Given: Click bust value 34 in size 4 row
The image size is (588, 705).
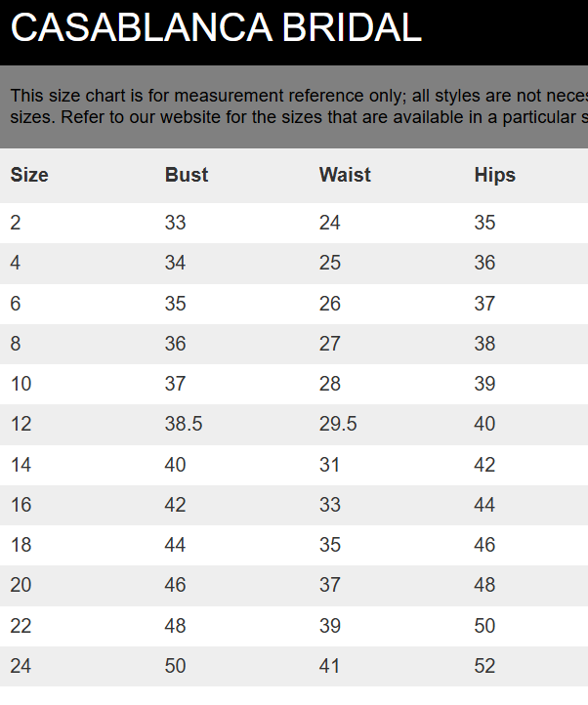Looking at the screenshot, I should coord(175,263).
